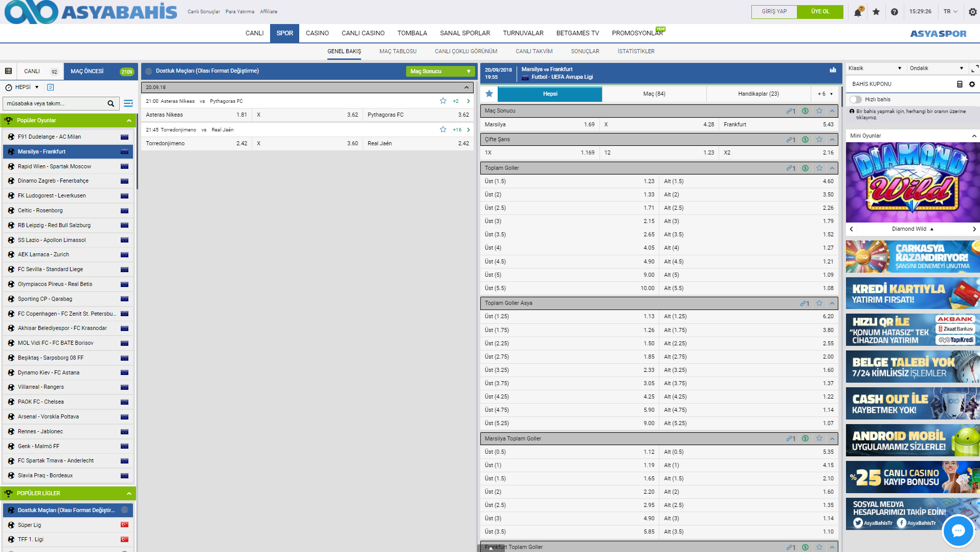Open the CANLI CASINO menu item
Viewport: 980px width, 552px height.
(363, 33)
